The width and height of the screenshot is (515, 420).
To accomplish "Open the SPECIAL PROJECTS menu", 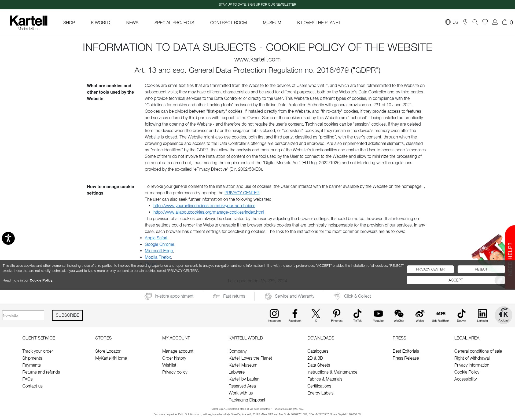I will (174, 23).
